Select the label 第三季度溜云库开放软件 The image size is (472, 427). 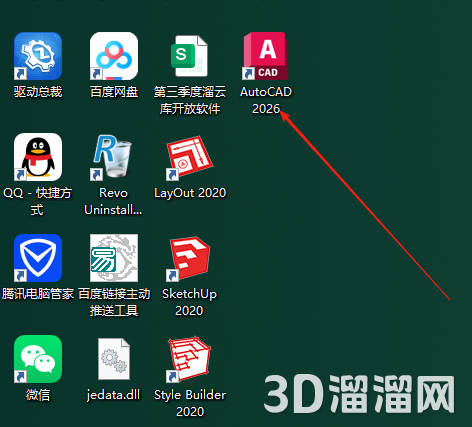(x=190, y=100)
